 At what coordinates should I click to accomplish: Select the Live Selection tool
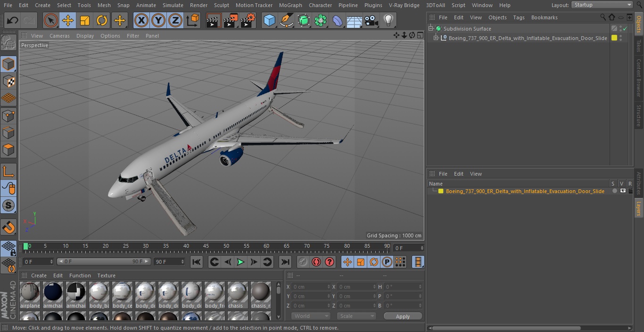click(50, 20)
